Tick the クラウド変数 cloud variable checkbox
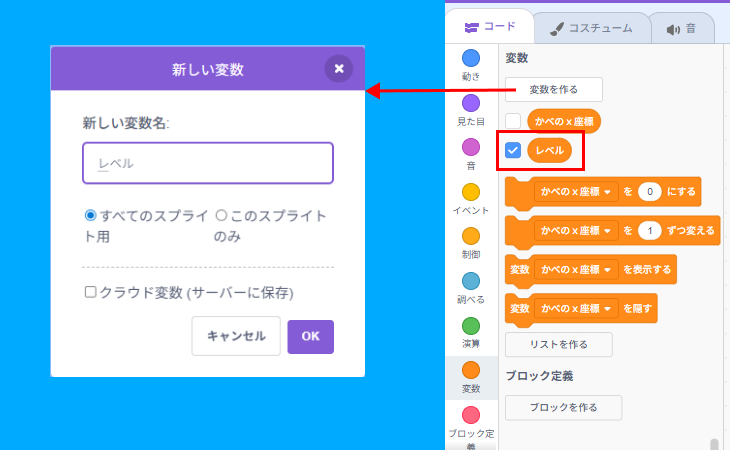The image size is (730, 450). [x=91, y=293]
